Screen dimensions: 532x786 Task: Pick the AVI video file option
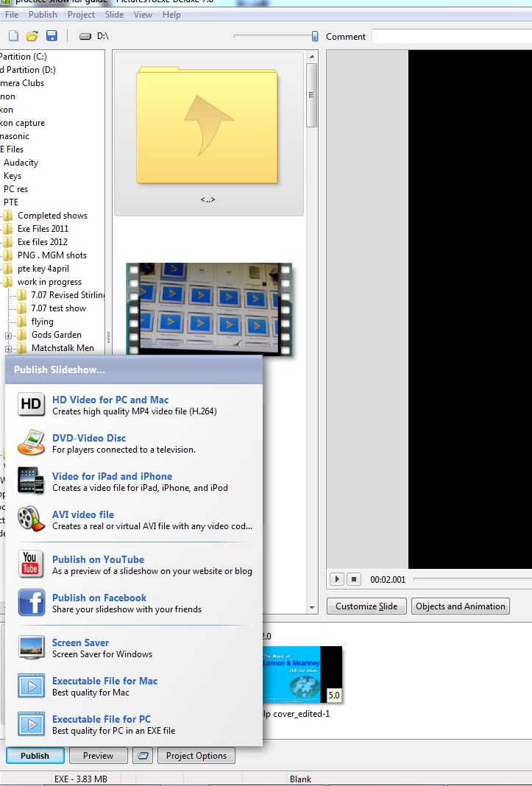[82, 515]
